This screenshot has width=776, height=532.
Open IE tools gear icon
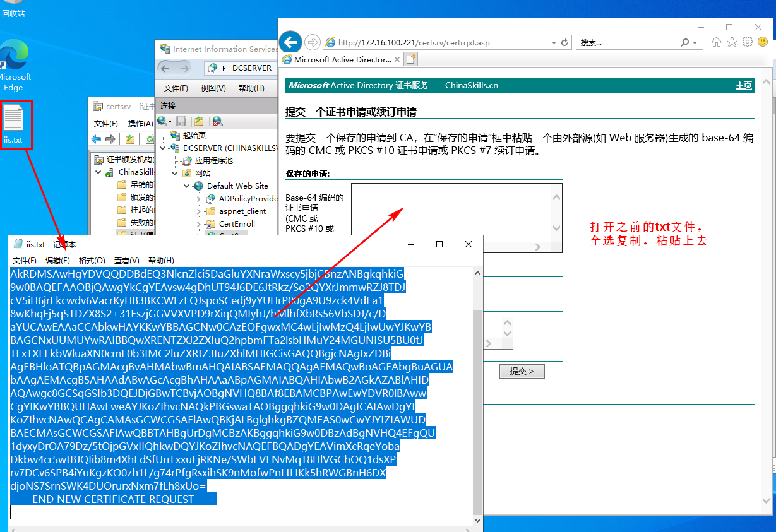coord(748,42)
